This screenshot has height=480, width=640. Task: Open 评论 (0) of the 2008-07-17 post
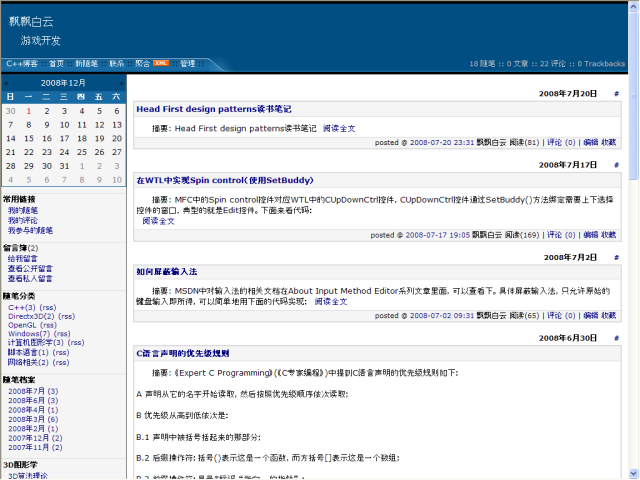tap(561, 235)
